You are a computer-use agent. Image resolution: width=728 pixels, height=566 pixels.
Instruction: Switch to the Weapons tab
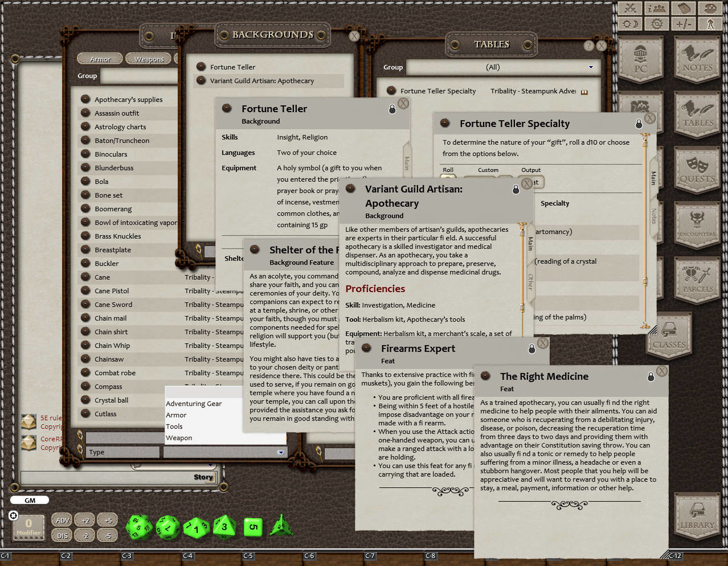click(149, 58)
